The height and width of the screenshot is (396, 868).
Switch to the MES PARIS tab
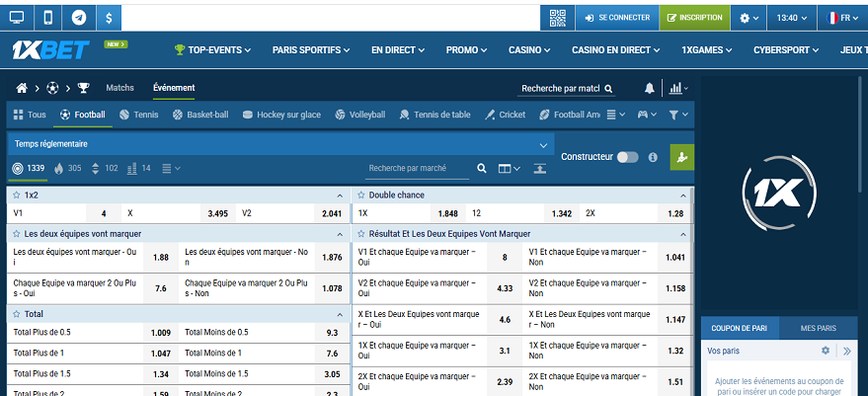[x=819, y=328]
